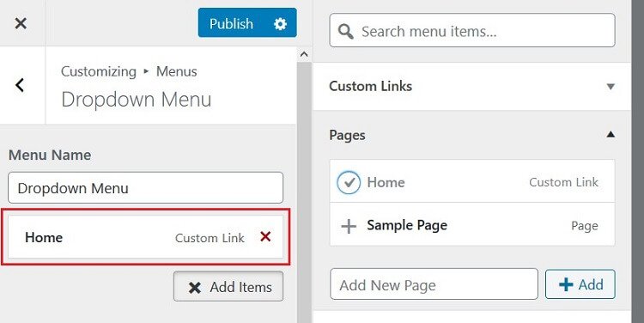Click the scrollbar up arrow
Screen dimensions: 644x323
tap(304, 54)
